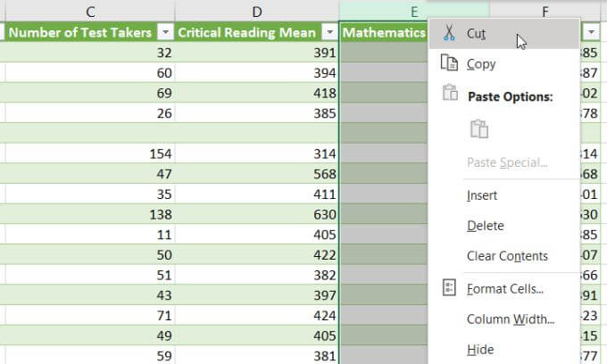The height and width of the screenshot is (364, 607).
Task: Click the cell containing 630
Action: click(257, 214)
